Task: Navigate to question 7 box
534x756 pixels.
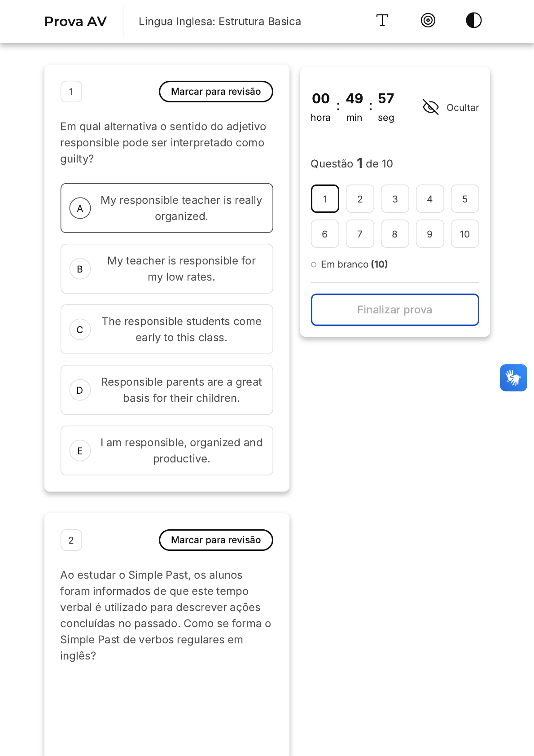Action: 360,234
